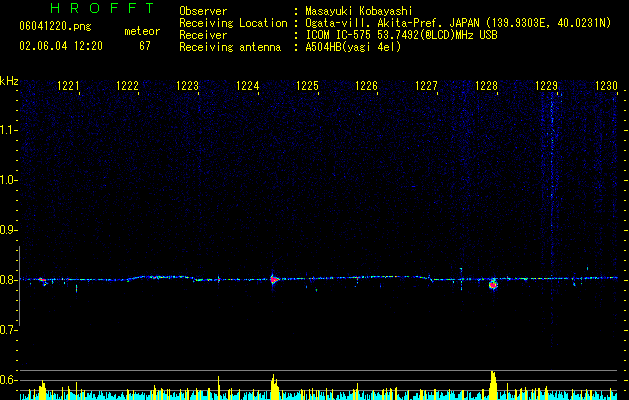Click the 1224 time axis marker

(248, 86)
